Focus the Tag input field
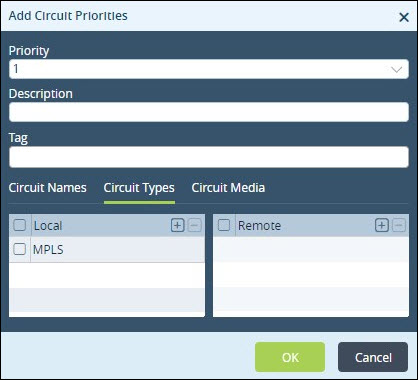The width and height of the screenshot is (418, 380). coord(209,157)
